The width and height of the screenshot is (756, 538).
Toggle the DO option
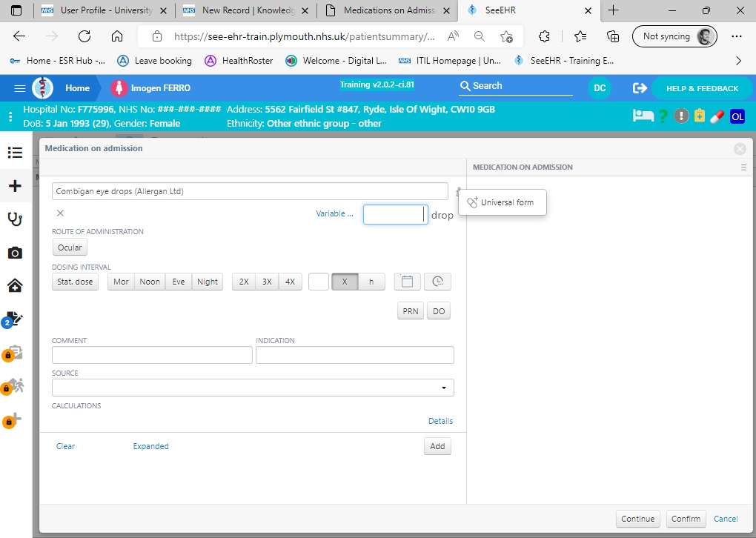pyautogui.click(x=439, y=311)
